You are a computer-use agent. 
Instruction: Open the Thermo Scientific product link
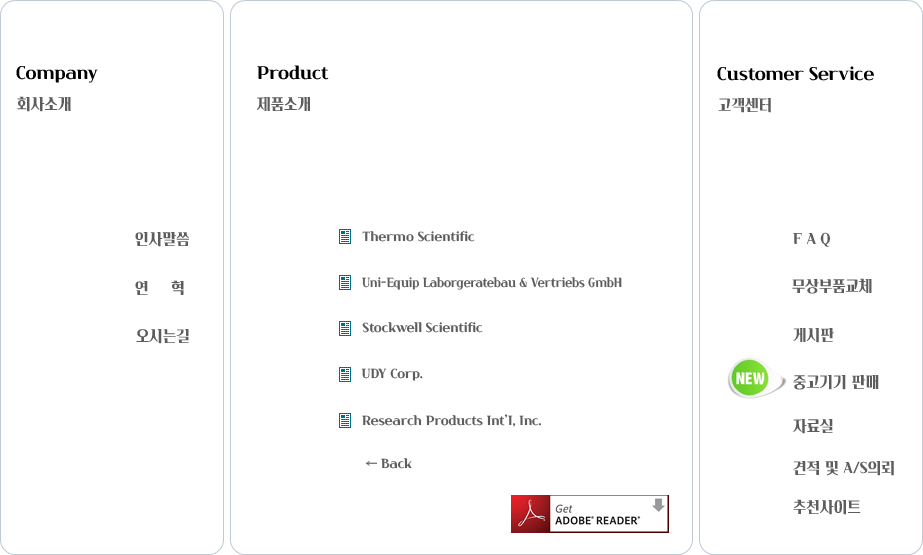coord(418,237)
